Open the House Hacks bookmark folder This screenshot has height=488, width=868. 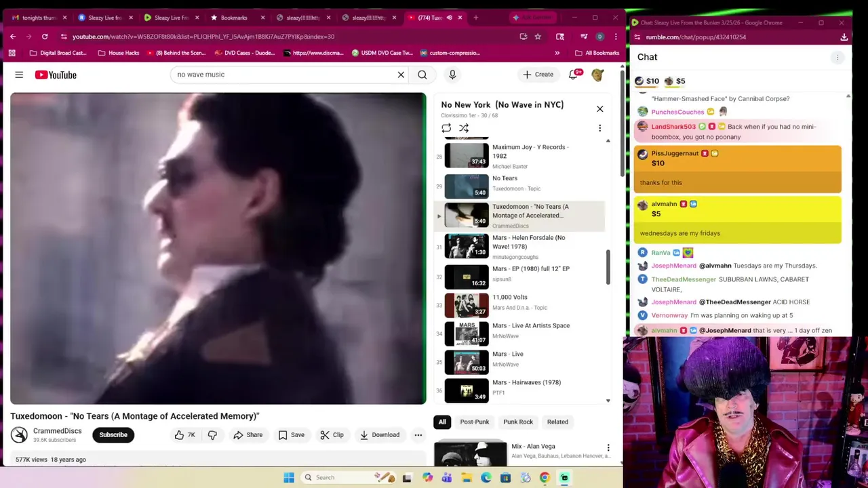coord(119,53)
